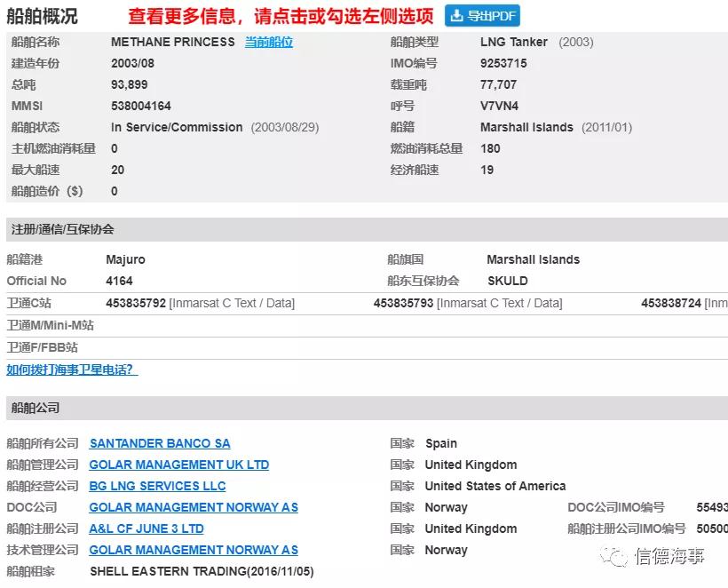Click the 卫通M/Mini-M站 row label

point(50,325)
